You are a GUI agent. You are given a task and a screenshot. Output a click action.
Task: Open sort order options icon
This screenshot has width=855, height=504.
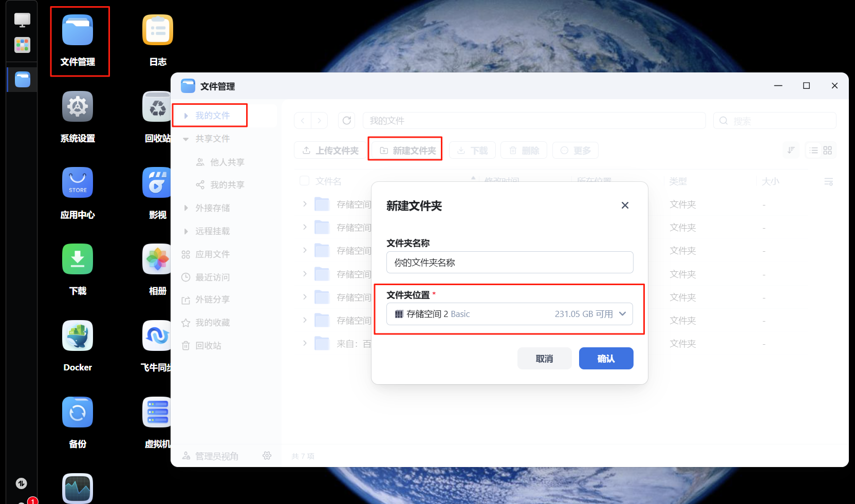(791, 150)
